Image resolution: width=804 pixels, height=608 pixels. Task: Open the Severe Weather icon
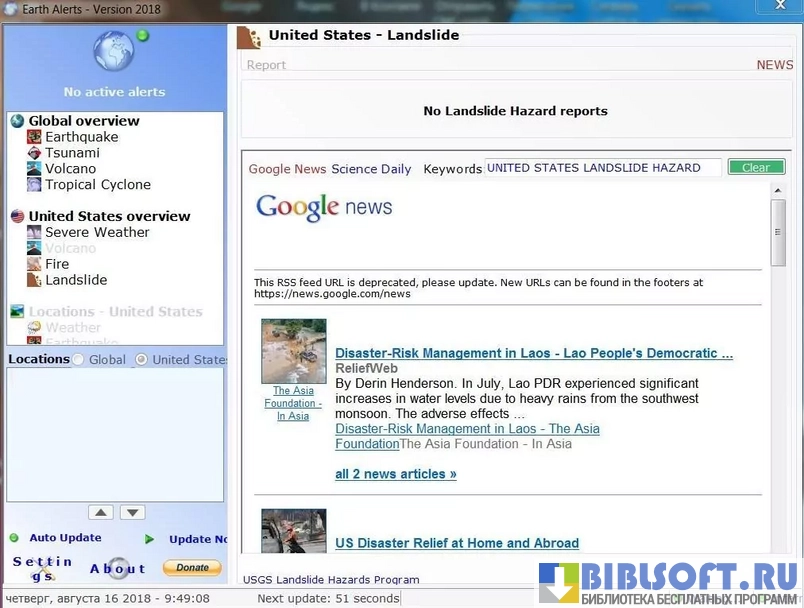coord(34,232)
